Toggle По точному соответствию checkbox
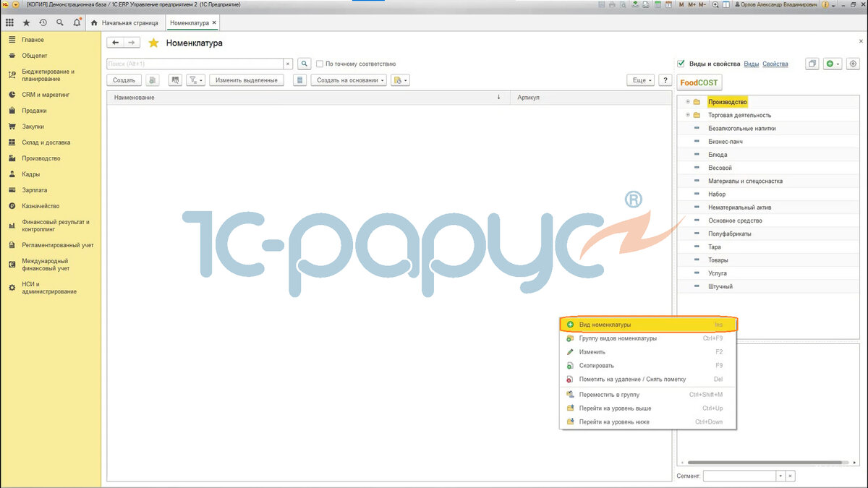This screenshot has height=488, width=868. click(x=320, y=64)
